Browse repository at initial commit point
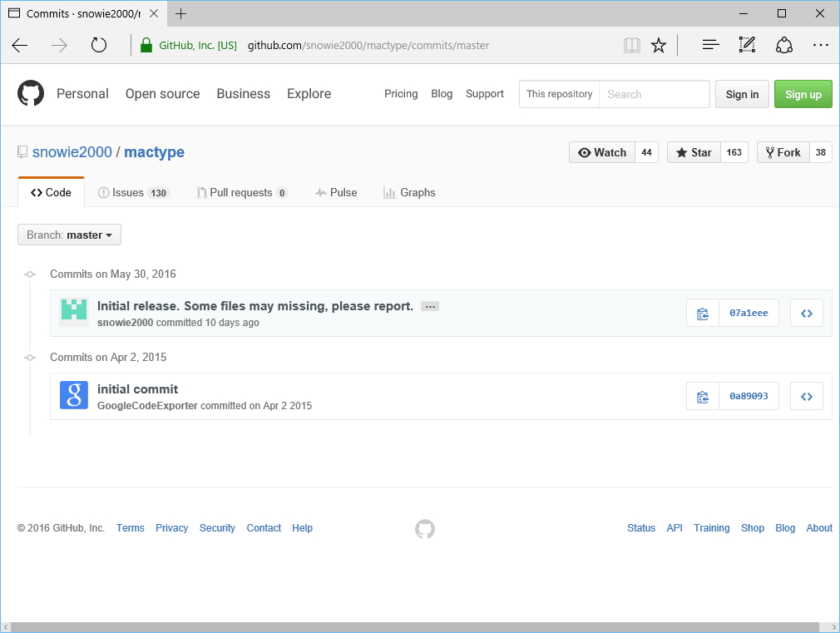This screenshot has height=633, width=840. (806, 397)
